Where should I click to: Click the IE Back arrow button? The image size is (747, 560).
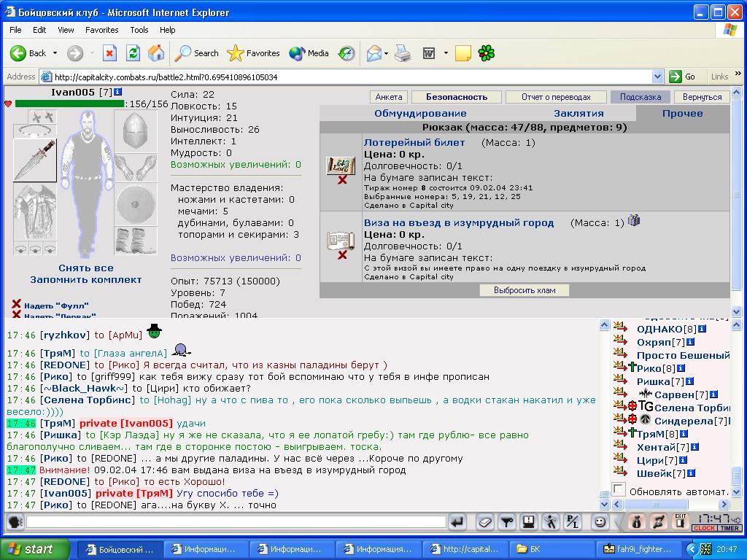tap(18, 53)
